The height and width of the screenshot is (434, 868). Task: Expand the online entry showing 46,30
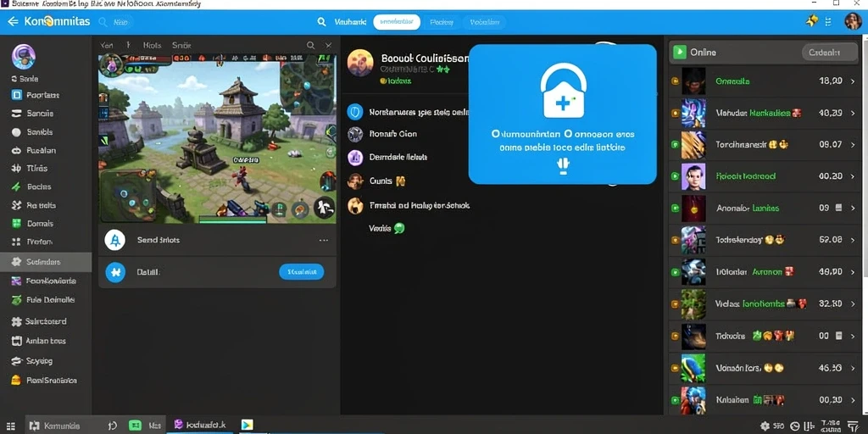(853, 368)
